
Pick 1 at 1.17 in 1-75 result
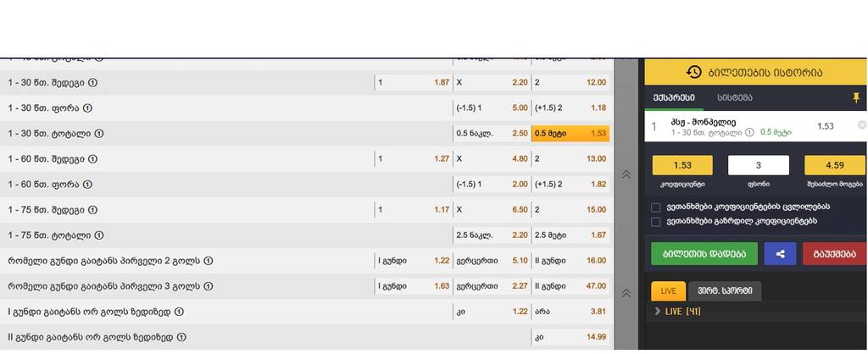(413, 210)
